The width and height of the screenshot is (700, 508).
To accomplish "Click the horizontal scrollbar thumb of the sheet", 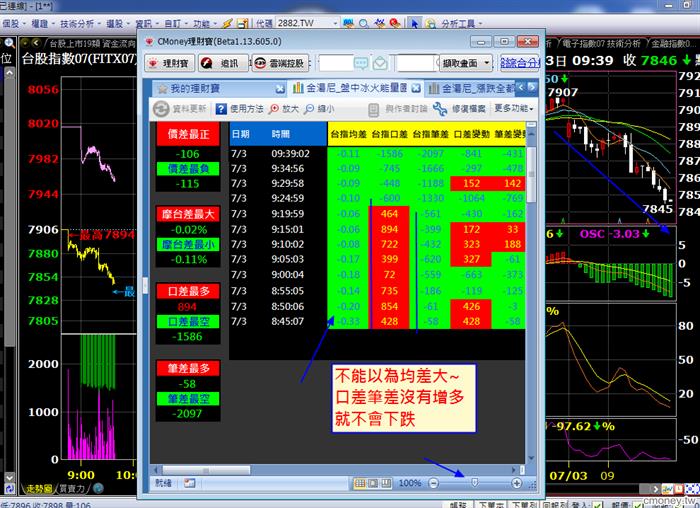I will pyautogui.click(x=206, y=470).
